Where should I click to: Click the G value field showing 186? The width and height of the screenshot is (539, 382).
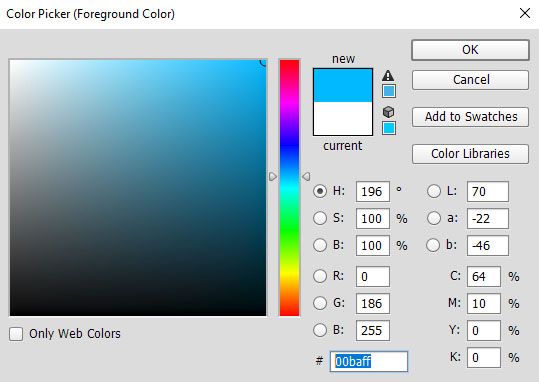(373, 303)
